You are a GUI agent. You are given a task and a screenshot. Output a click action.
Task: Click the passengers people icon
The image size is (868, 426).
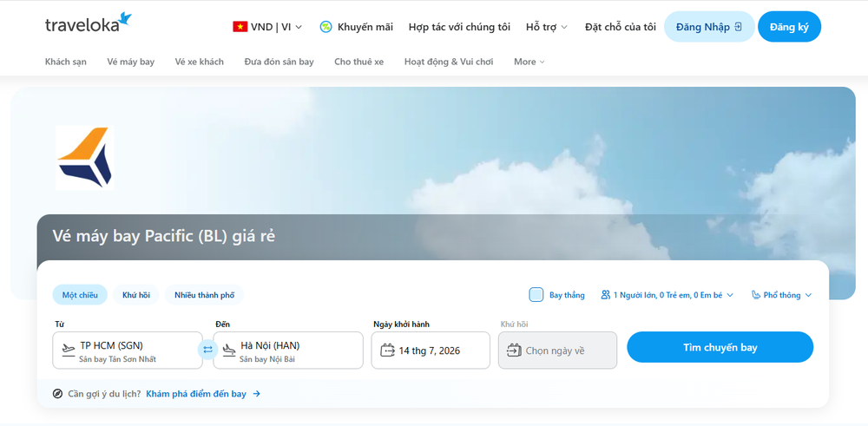606,295
